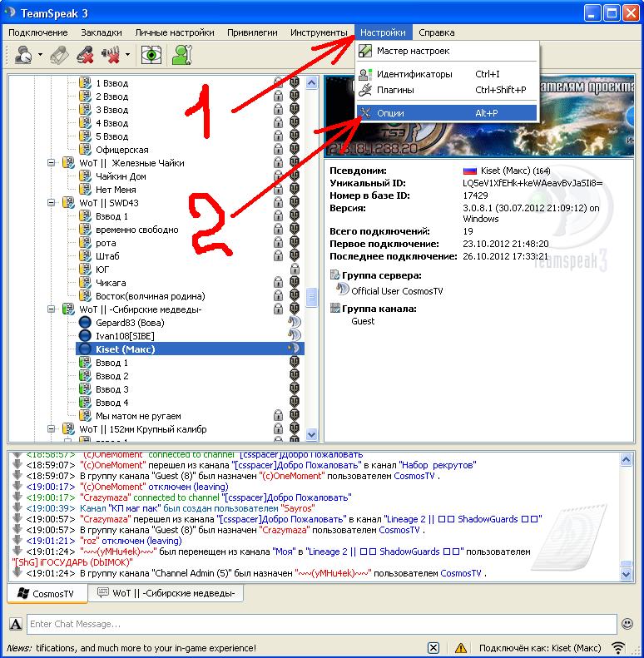Open the Подключение menu

coord(37,32)
